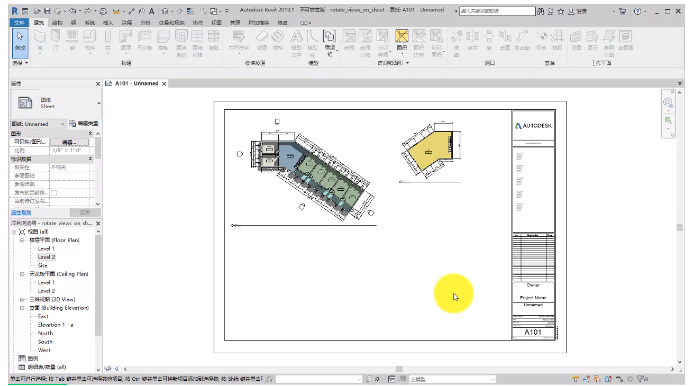Click the Undo arrow in quick access toolbar

(x=72, y=11)
